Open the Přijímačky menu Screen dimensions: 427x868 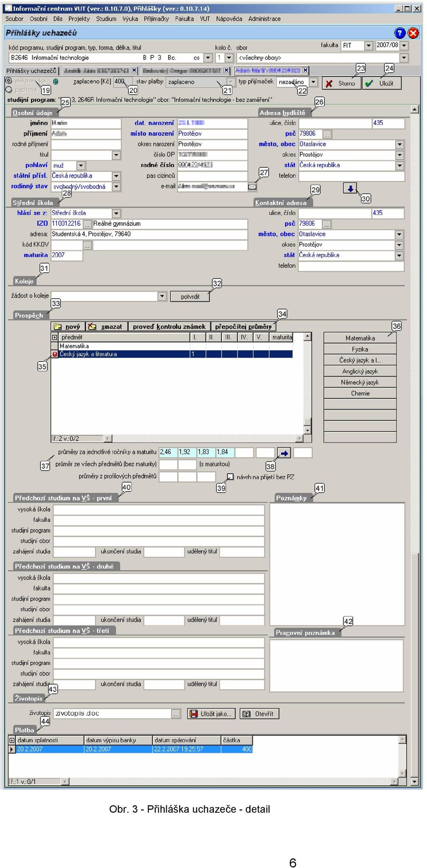pos(156,19)
